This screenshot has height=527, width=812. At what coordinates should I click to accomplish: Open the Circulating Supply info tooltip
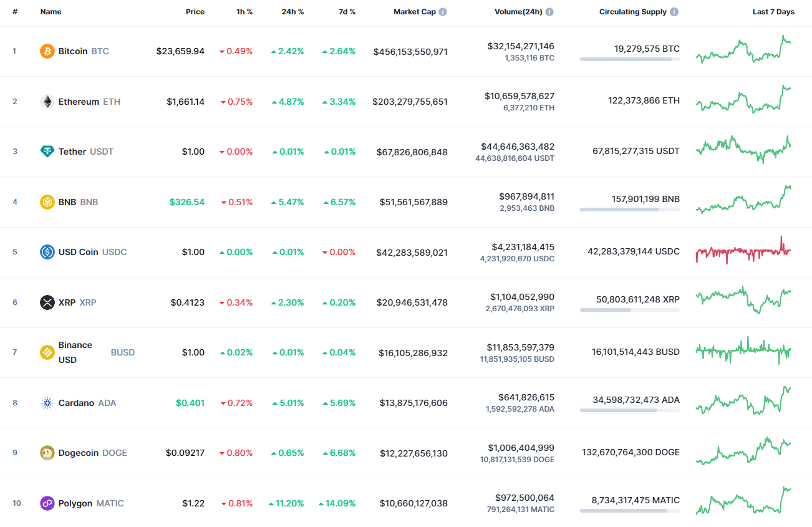pos(673,11)
